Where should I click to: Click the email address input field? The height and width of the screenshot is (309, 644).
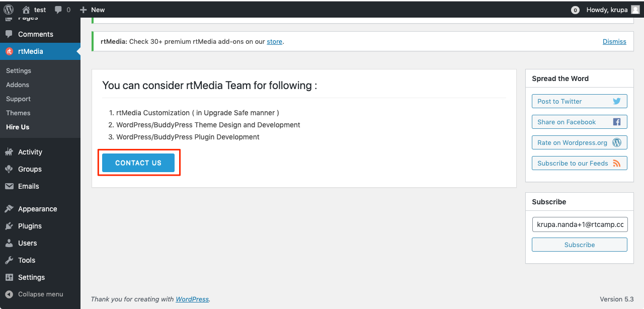pos(579,224)
